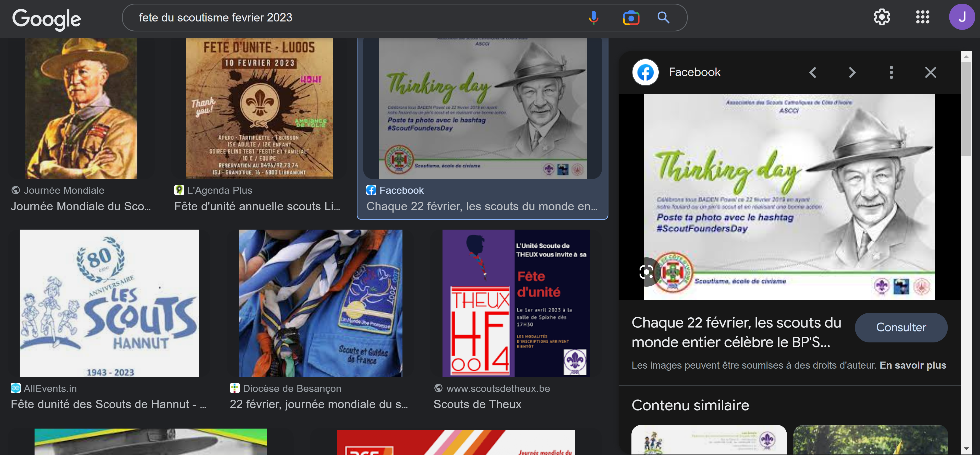Click www.scoutsdetheux.be source label

[x=498, y=388]
